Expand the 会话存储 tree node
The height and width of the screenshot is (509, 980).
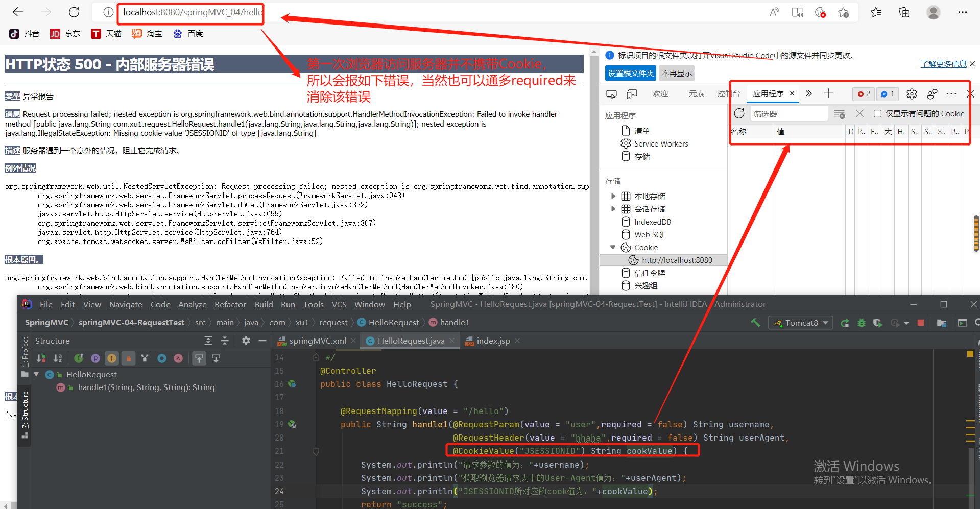click(x=613, y=209)
